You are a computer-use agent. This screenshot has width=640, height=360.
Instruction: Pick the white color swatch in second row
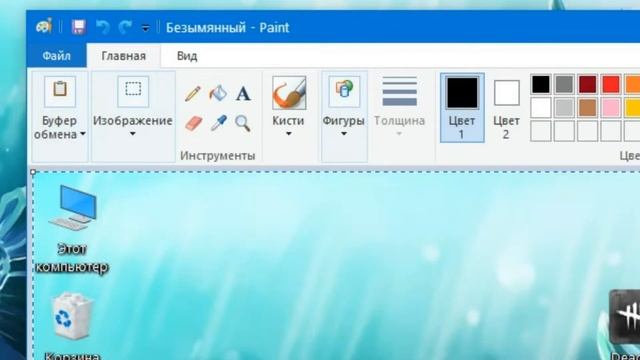tap(541, 107)
